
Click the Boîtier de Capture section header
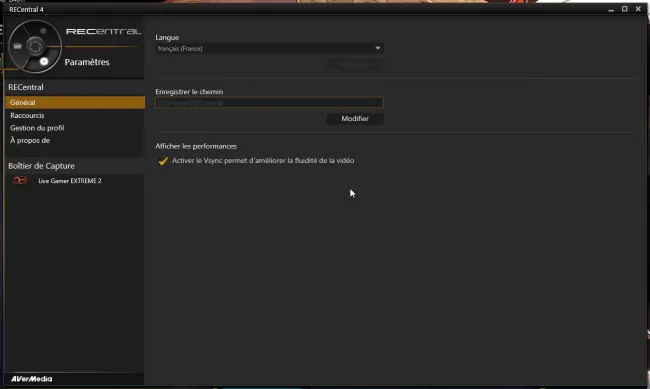tap(41, 166)
